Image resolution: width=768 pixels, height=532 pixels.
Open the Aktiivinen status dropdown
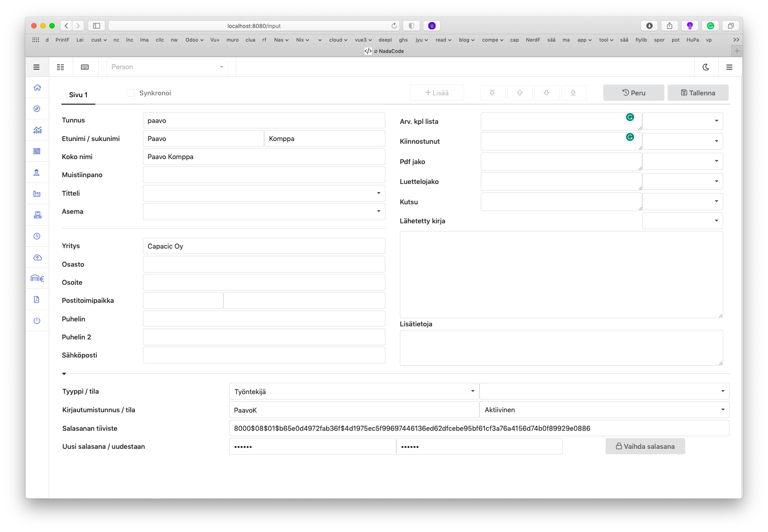point(604,410)
